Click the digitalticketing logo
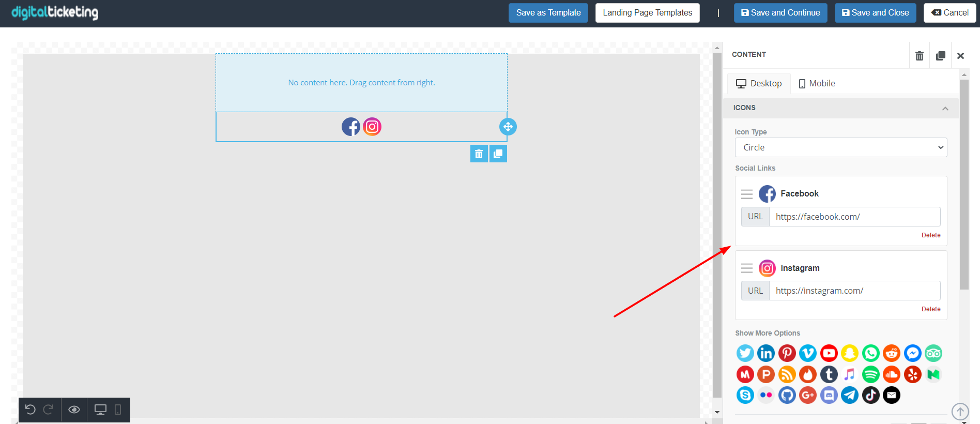The height and width of the screenshot is (424, 980). click(x=55, y=12)
